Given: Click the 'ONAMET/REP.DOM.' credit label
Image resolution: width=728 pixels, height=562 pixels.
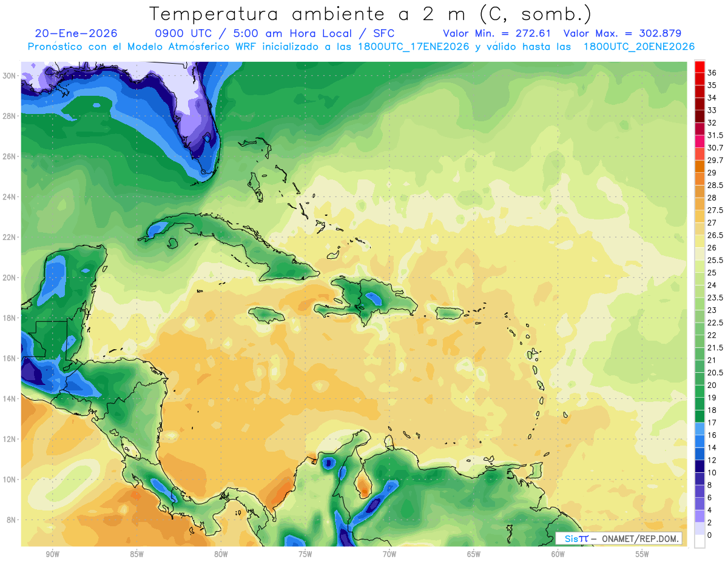Looking at the screenshot, I should pyautogui.click(x=641, y=538).
